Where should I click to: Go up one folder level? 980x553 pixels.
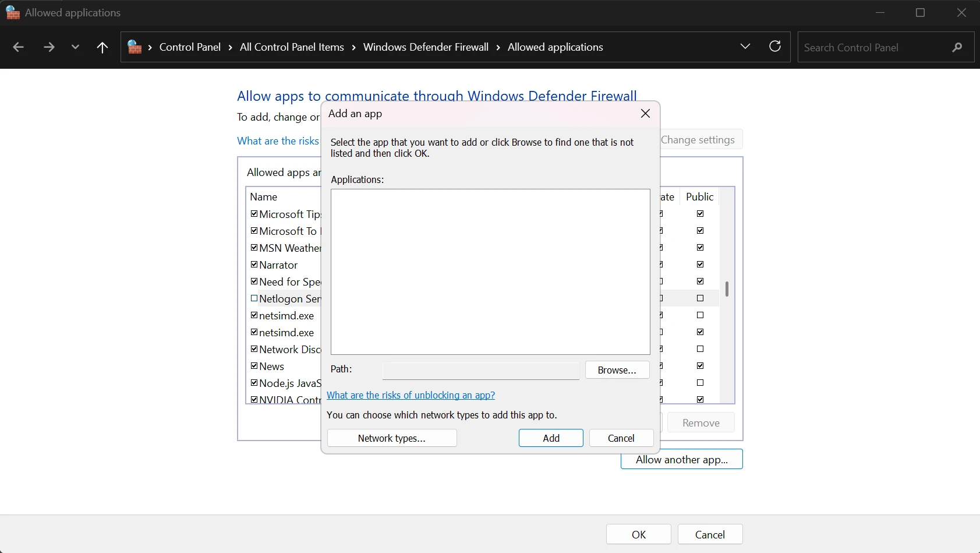pyautogui.click(x=102, y=47)
